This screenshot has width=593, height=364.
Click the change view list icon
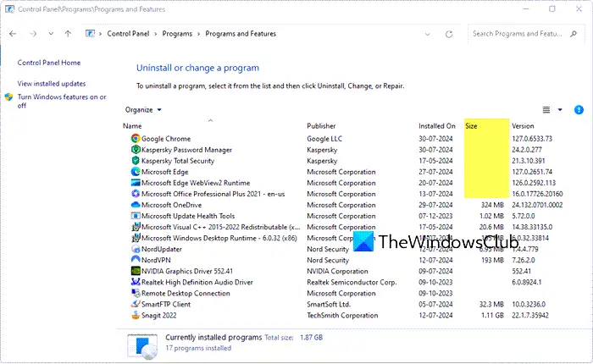(546, 109)
